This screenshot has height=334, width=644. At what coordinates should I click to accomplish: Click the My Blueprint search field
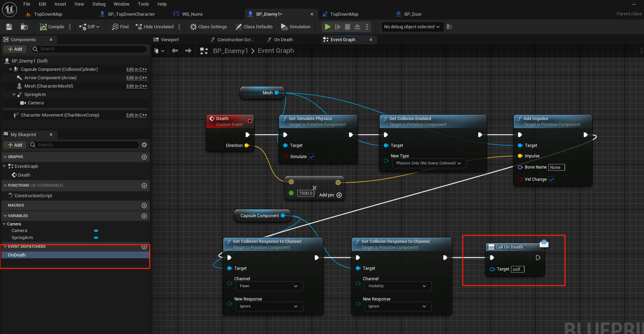click(84, 145)
